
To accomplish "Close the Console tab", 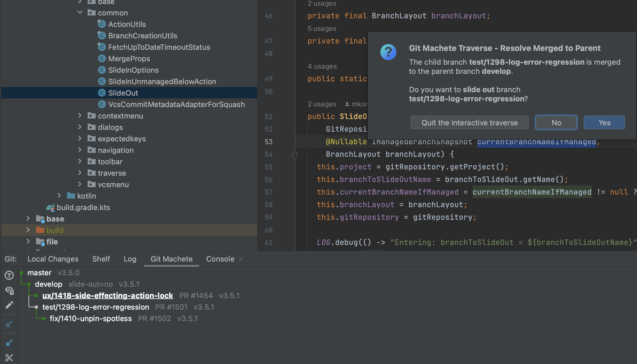I will pyautogui.click(x=241, y=259).
